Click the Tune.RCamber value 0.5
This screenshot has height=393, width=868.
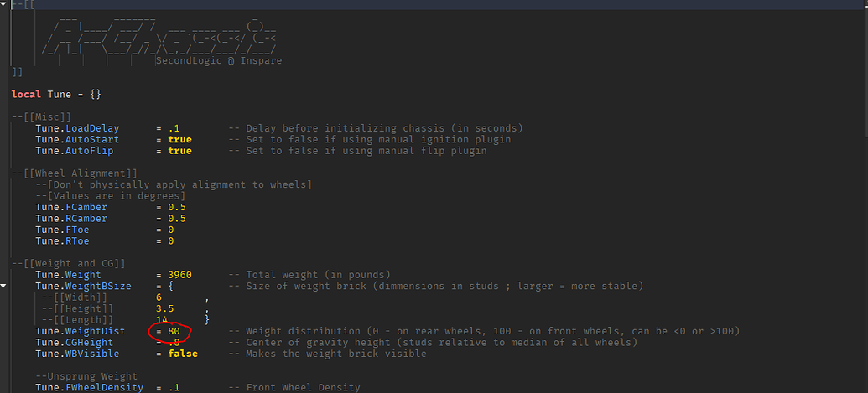[177, 219]
